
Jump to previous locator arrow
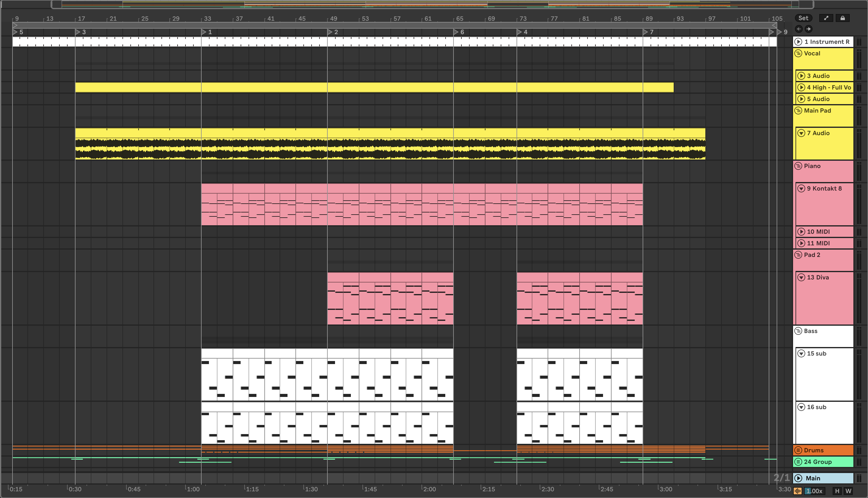799,29
